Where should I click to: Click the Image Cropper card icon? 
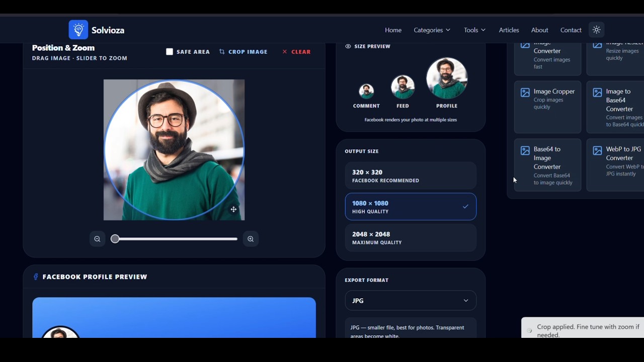click(525, 93)
